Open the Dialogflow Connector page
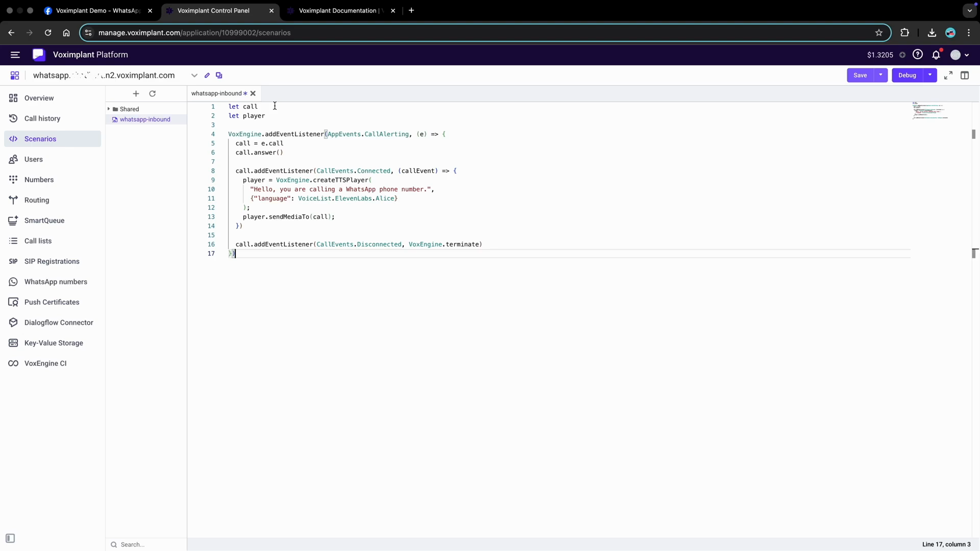 (x=58, y=322)
